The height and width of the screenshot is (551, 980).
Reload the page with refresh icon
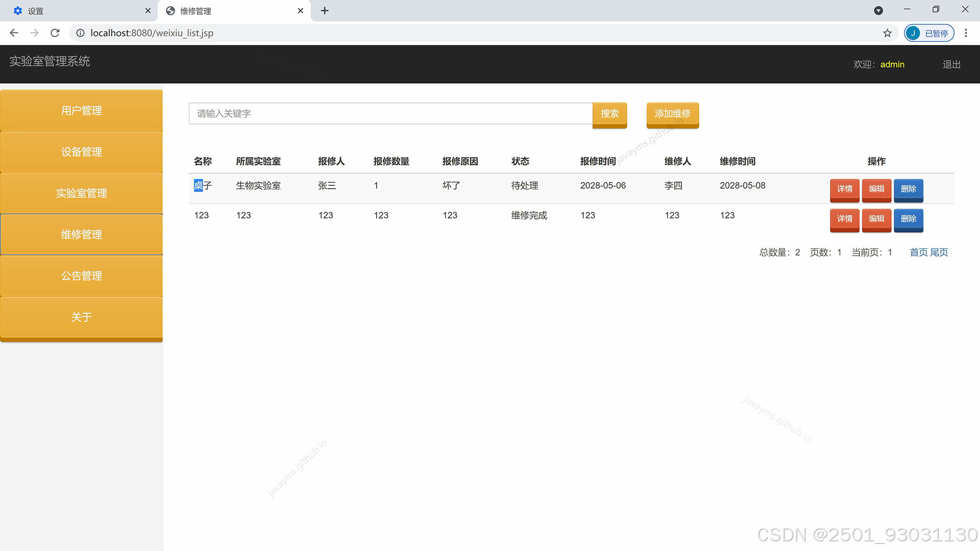(55, 33)
